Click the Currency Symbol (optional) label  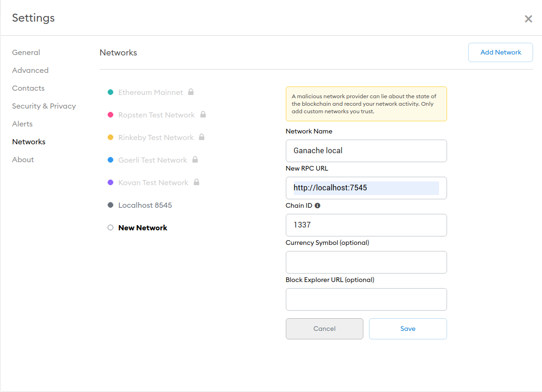(x=327, y=243)
